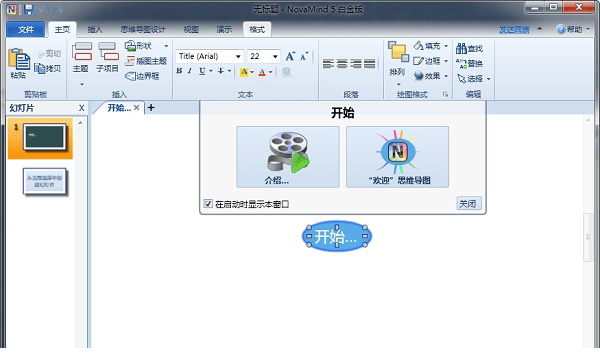Click the greyed text effect icon beside font color

(x=287, y=72)
